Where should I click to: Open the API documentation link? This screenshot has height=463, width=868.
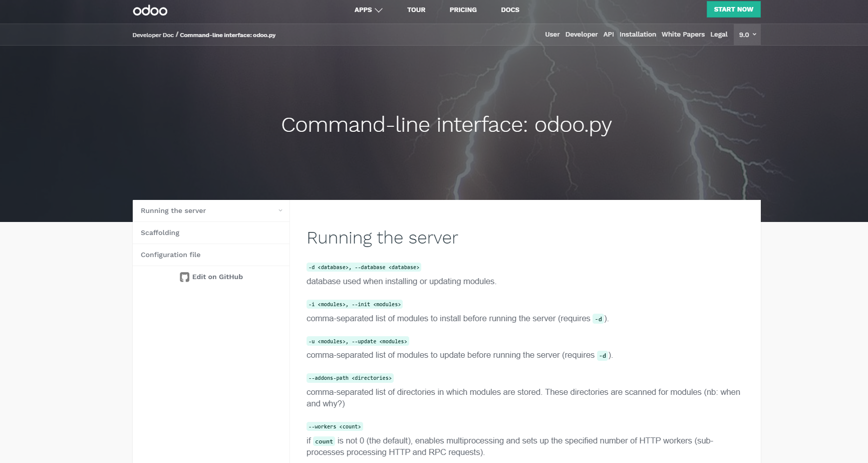[x=608, y=35]
